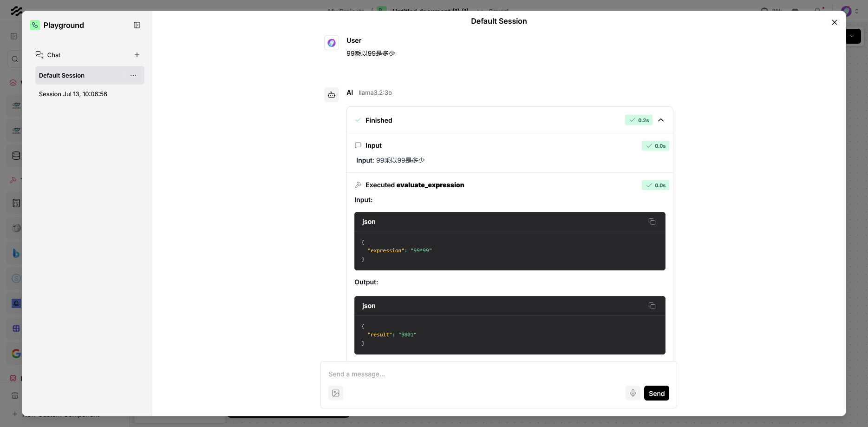
Task: Collapse the Finished steps section
Action: (661, 120)
